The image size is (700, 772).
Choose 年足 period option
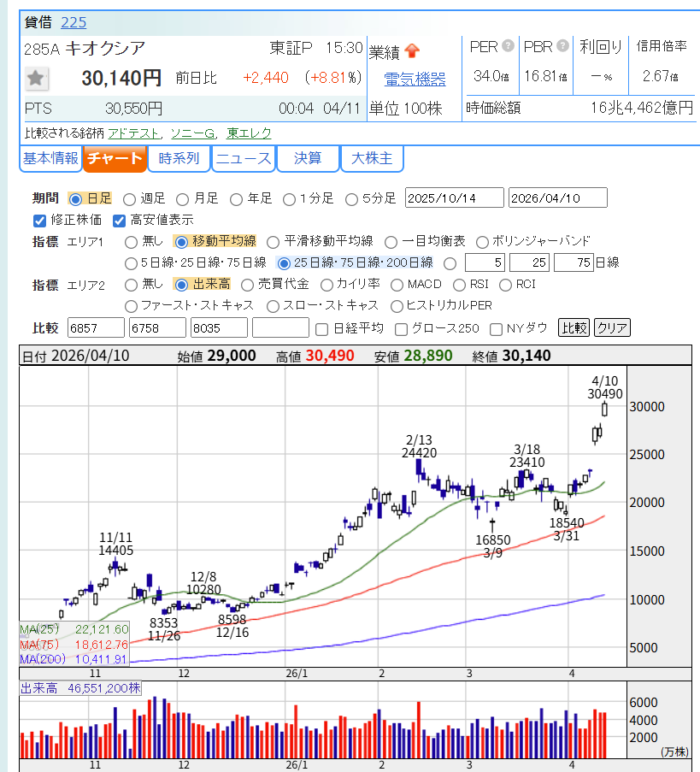tap(236, 199)
